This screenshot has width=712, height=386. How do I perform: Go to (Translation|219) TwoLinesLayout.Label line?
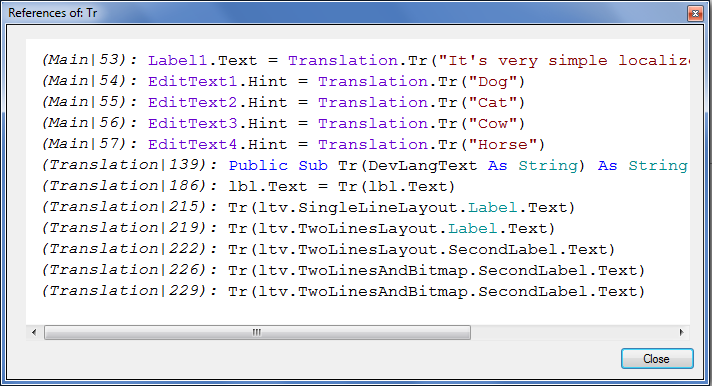pos(299,228)
